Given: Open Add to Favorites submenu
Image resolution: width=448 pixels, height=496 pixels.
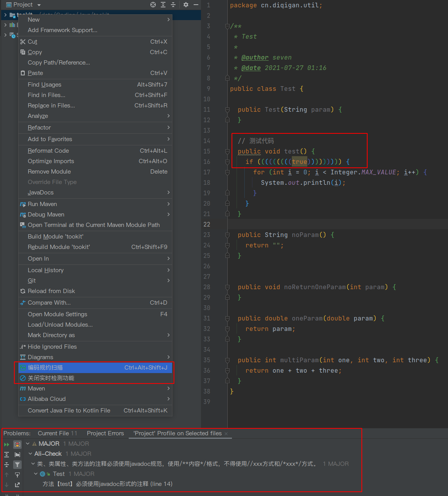Looking at the screenshot, I should (95, 139).
